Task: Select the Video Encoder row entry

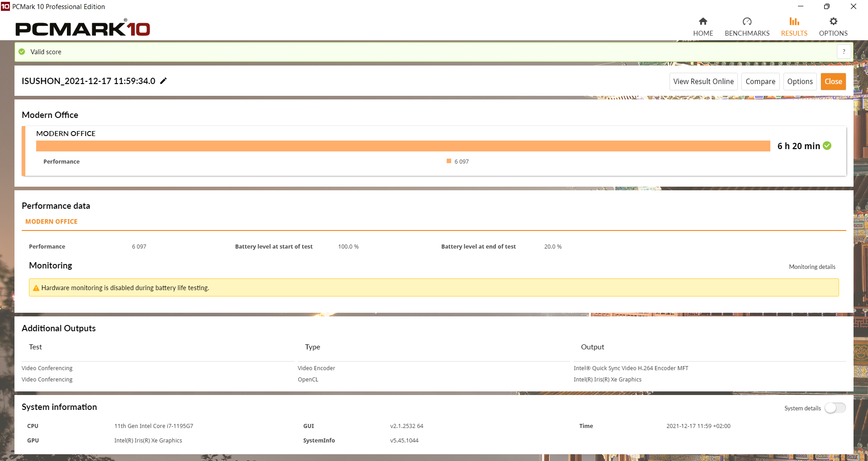Action: [x=316, y=368]
